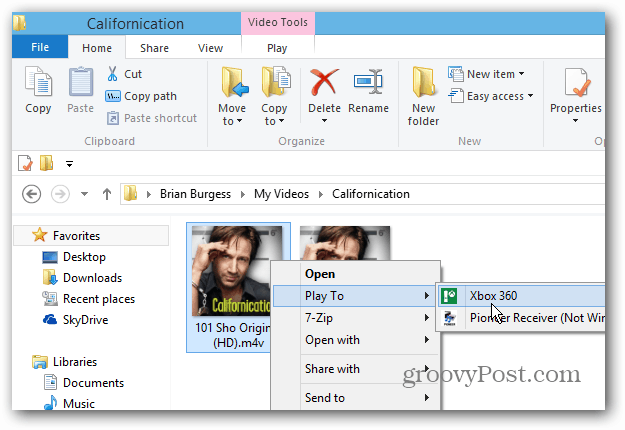625x430 pixels.
Task: Click the Copy icon in Clipboard group
Action: [38, 82]
